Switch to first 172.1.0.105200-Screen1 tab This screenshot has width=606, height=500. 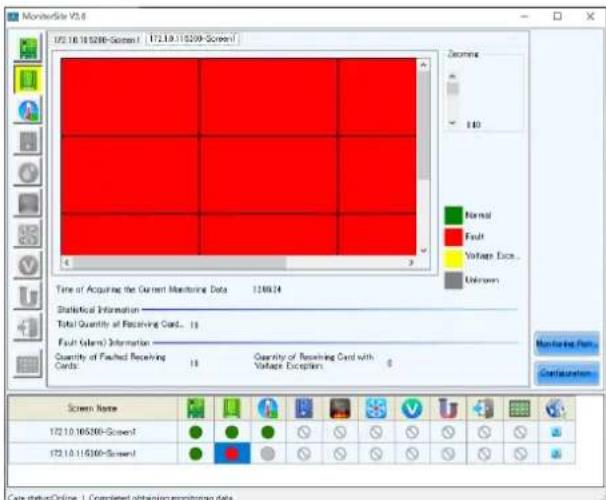click(x=96, y=40)
